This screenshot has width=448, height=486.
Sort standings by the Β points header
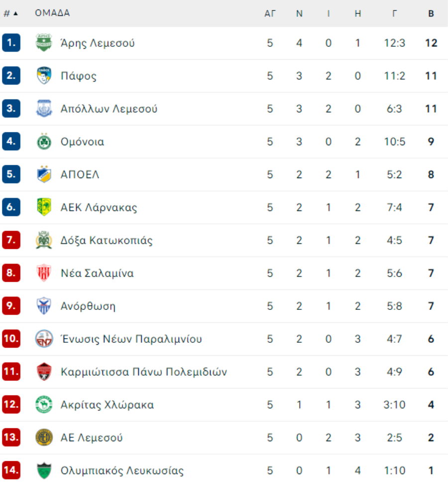(431, 13)
